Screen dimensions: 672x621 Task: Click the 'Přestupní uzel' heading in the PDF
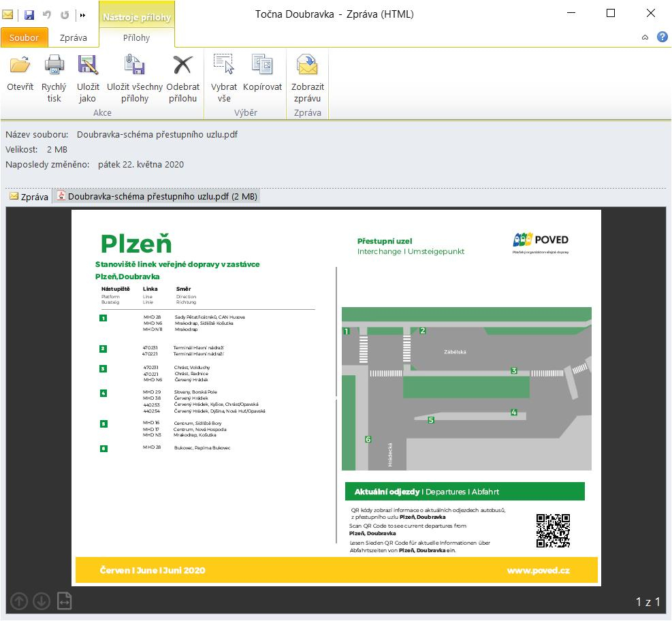[385, 241]
